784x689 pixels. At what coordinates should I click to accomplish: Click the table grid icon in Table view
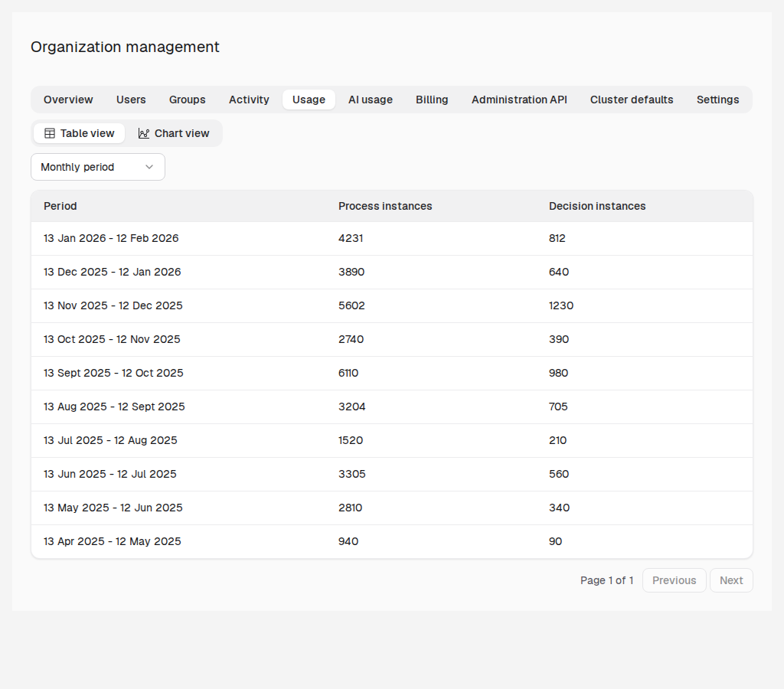[x=50, y=133]
